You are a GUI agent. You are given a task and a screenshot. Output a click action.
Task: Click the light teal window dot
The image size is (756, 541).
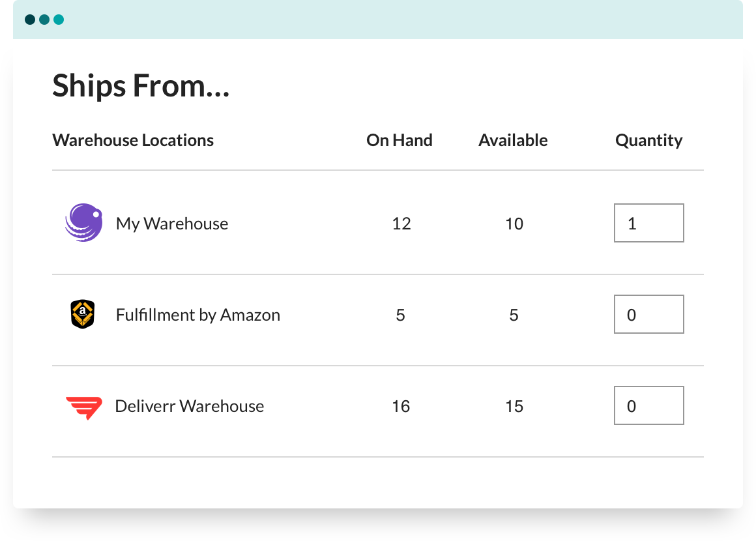coord(59,20)
